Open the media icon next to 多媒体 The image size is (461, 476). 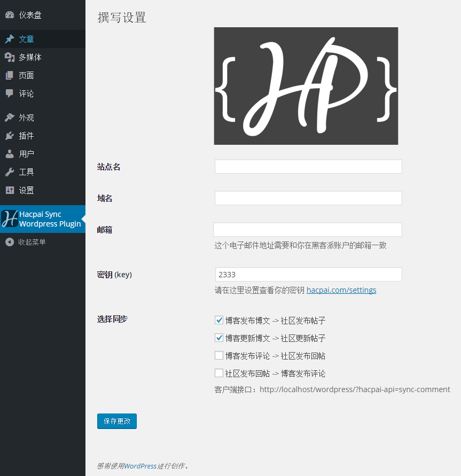(x=10, y=58)
